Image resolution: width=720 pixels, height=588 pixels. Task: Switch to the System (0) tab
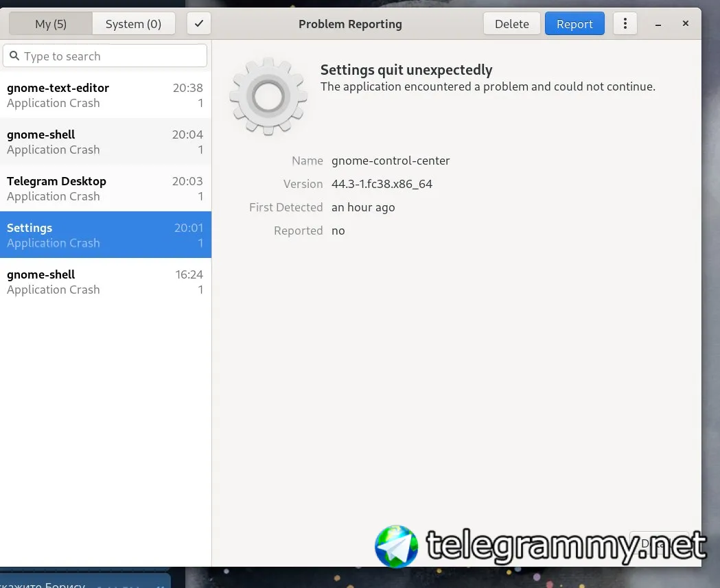click(134, 23)
